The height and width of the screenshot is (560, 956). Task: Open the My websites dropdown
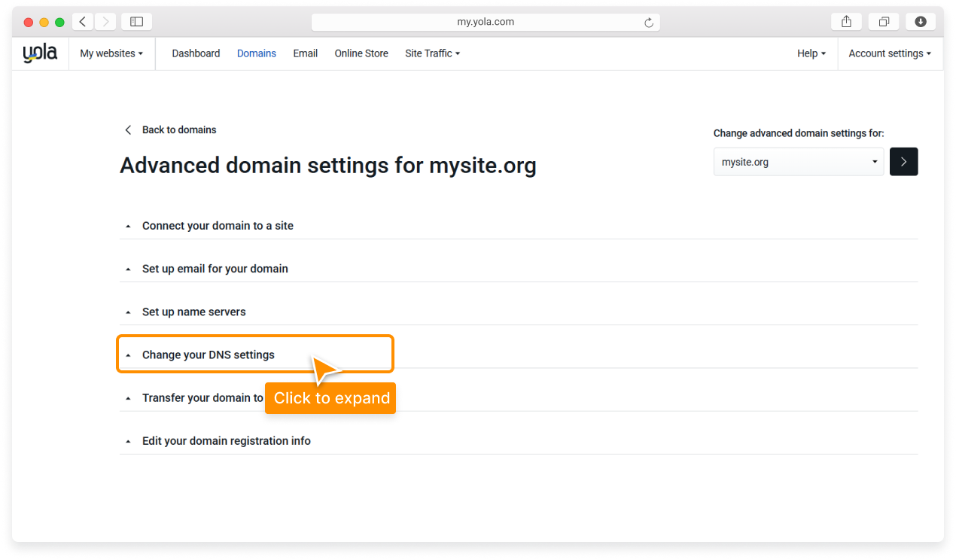click(x=111, y=53)
